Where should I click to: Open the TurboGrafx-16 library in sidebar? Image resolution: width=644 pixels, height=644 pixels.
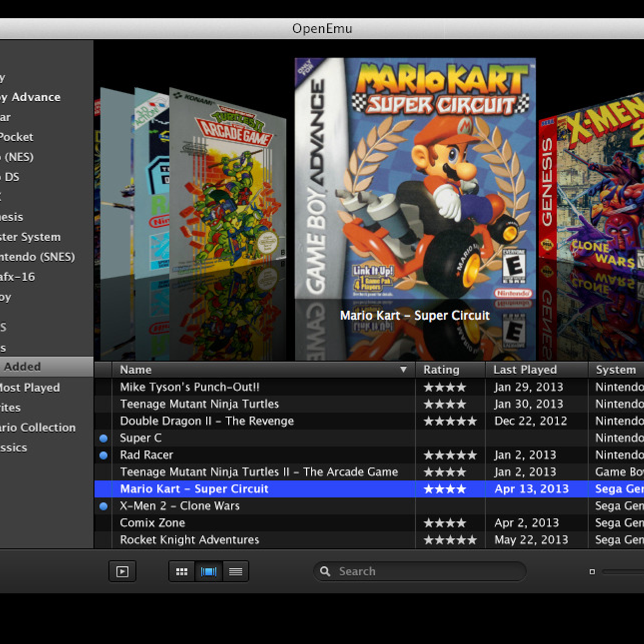click(17, 277)
